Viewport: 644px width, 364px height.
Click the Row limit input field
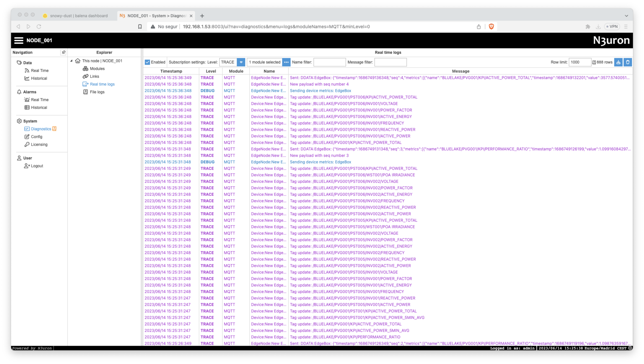click(580, 62)
